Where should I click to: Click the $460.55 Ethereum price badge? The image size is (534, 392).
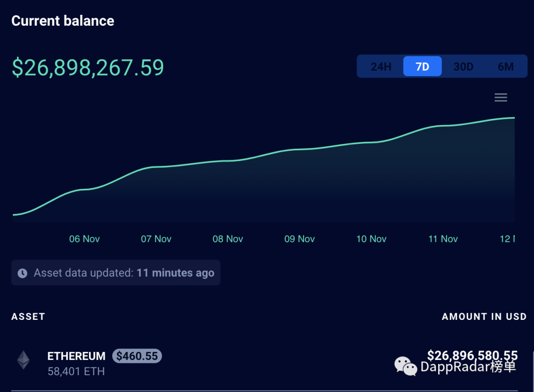coord(137,356)
